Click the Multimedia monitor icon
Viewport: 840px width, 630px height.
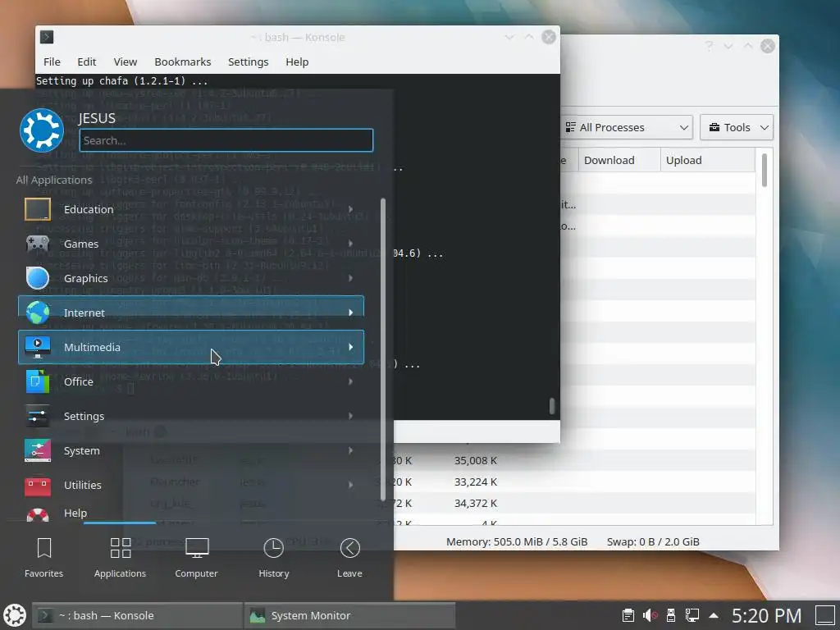pyautogui.click(x=38, y=347)
